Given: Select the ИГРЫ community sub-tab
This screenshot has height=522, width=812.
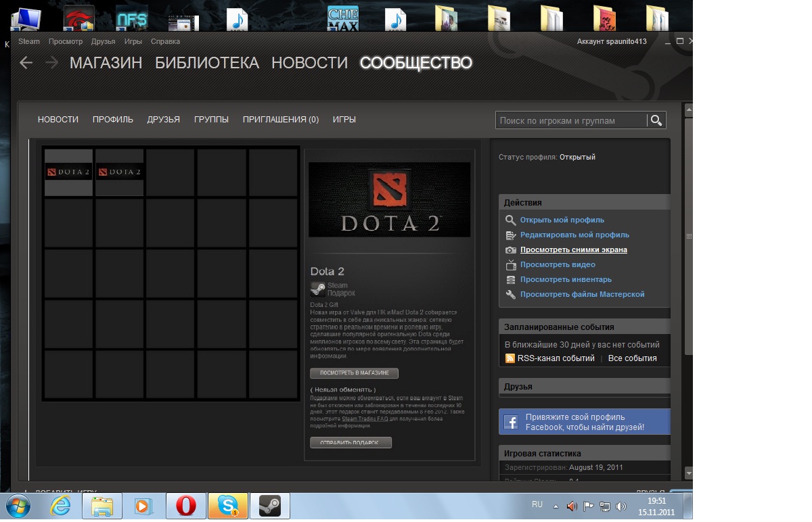Looking at the screenshot, I should pos(344,120).
